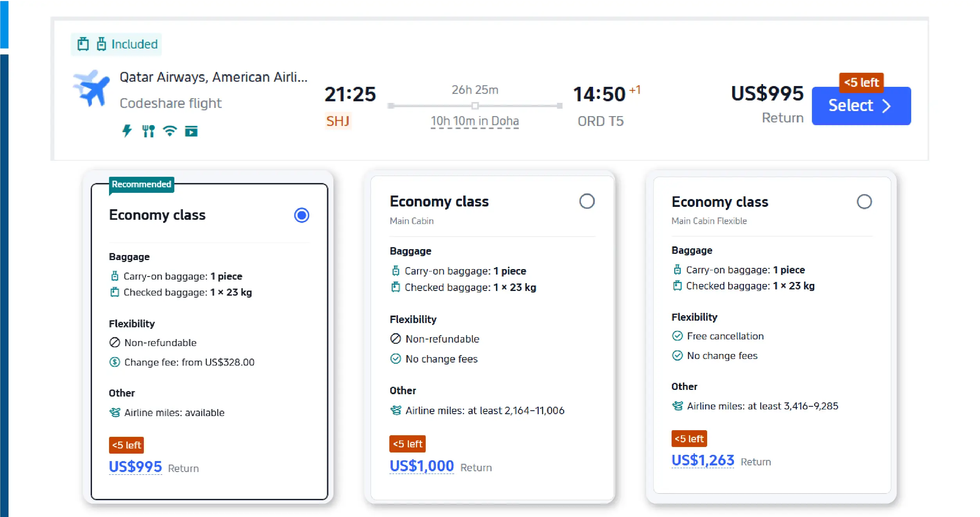Select the Main Cabin fare radio button

coord(586,201)
